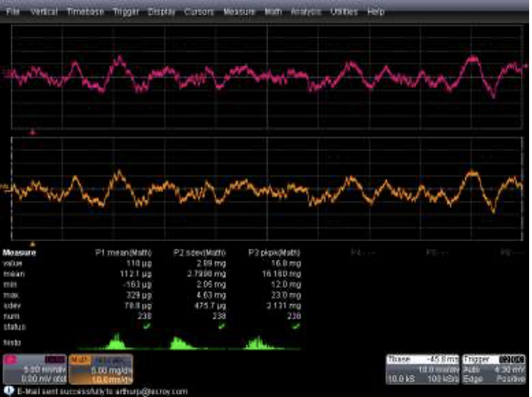
Task: Expand the Trigger menu in menu bar
Action: point(126,12)
